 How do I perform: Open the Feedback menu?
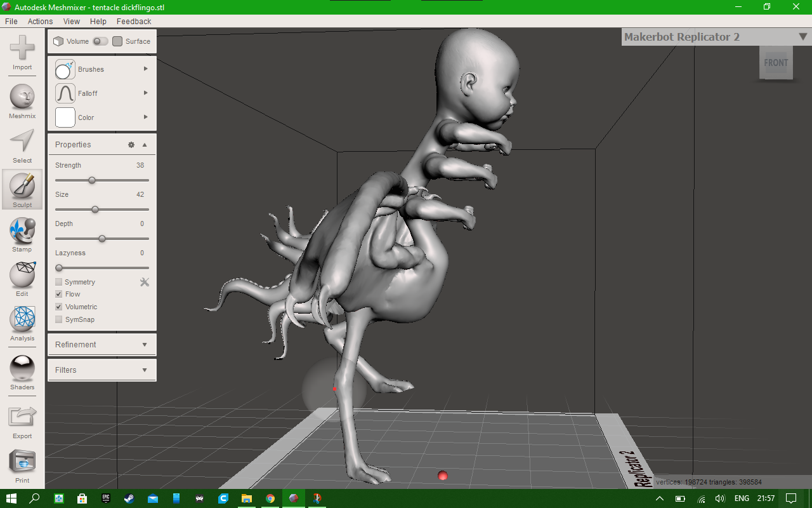click(134, 21)
